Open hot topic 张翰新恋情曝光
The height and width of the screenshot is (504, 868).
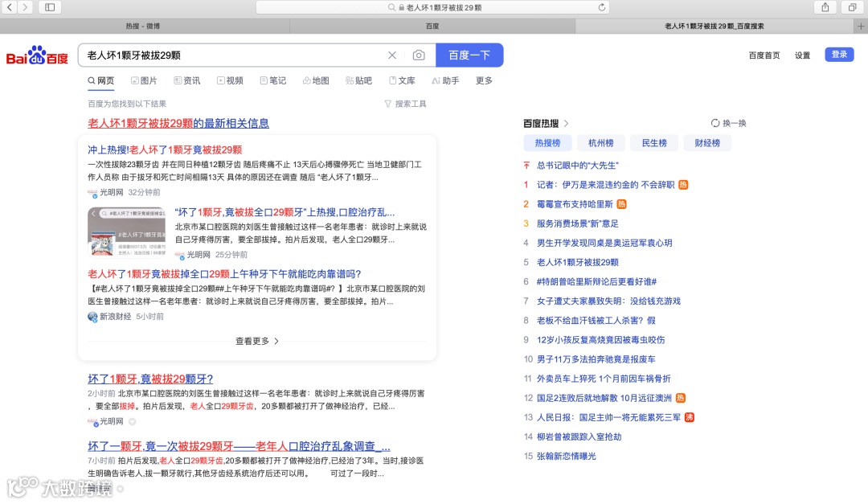(x=567, y=456)
